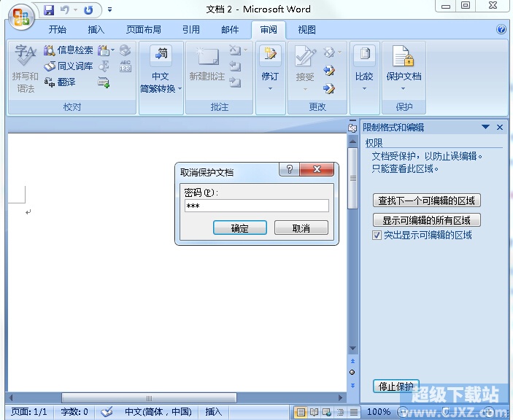Screen dimensions: 513x420
Task: Toggle 插入 mode in status bar
Action: 214,412
